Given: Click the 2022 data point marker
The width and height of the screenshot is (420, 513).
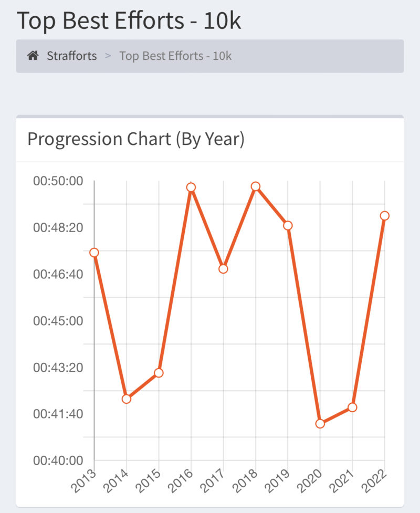Looking at the screenshot, I should [x=384, y=215].
